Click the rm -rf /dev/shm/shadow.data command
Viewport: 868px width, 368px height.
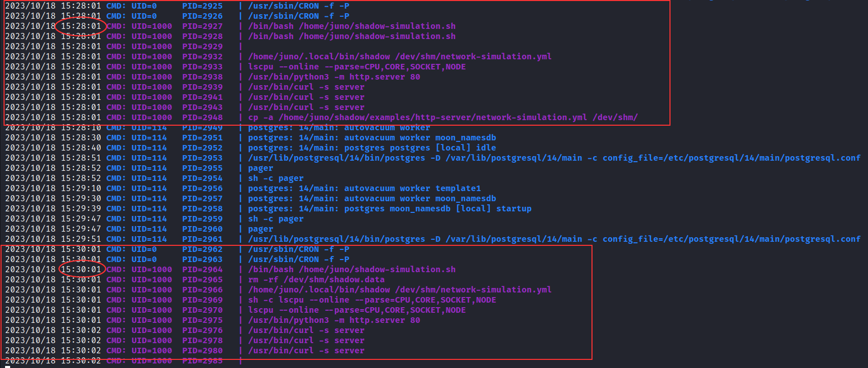point(316,280)
